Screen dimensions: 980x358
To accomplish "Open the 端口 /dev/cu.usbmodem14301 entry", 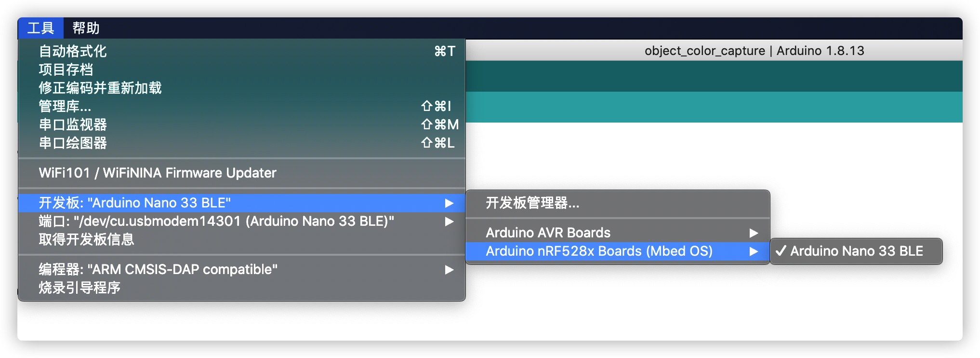I will (241, 221).
